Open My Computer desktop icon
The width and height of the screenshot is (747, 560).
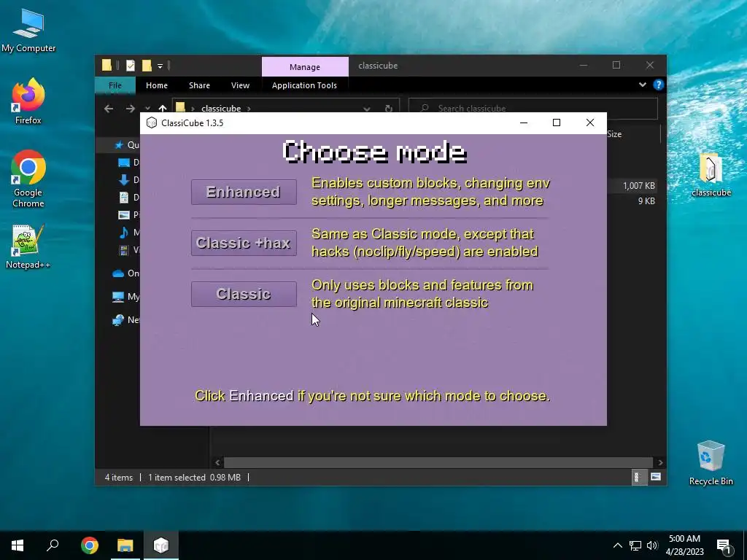pos(28,31)
